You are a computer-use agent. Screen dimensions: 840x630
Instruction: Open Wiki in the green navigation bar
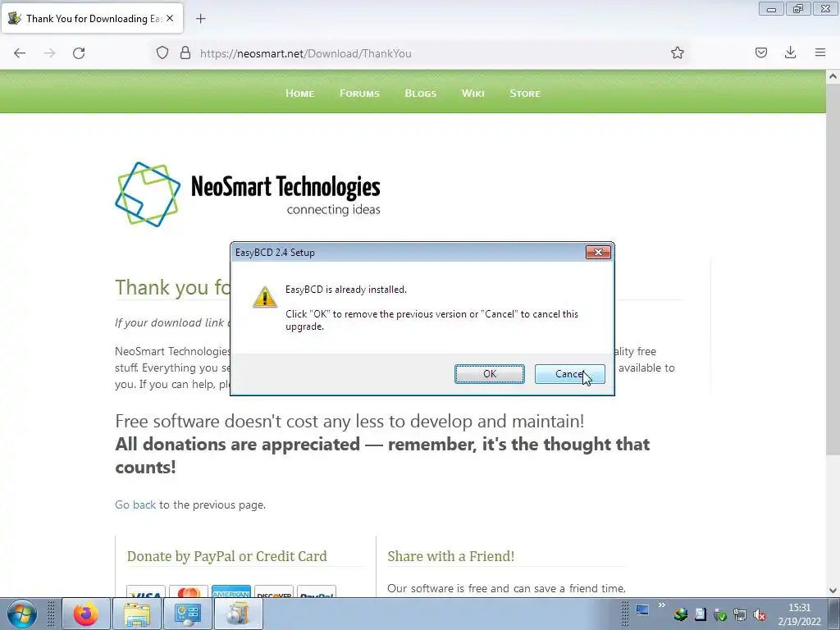point(473,94)
